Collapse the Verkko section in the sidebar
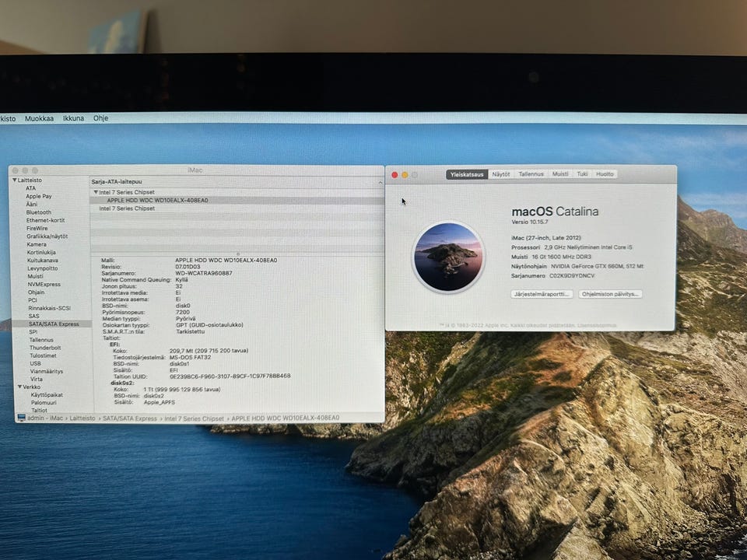This screenshot has width=747, height=560. click(20, 387)
